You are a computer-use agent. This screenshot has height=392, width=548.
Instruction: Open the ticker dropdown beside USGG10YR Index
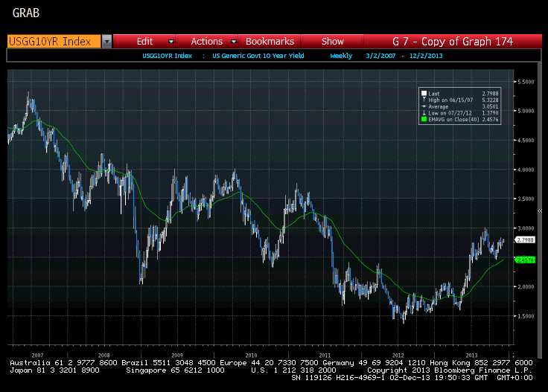point(106,42)
